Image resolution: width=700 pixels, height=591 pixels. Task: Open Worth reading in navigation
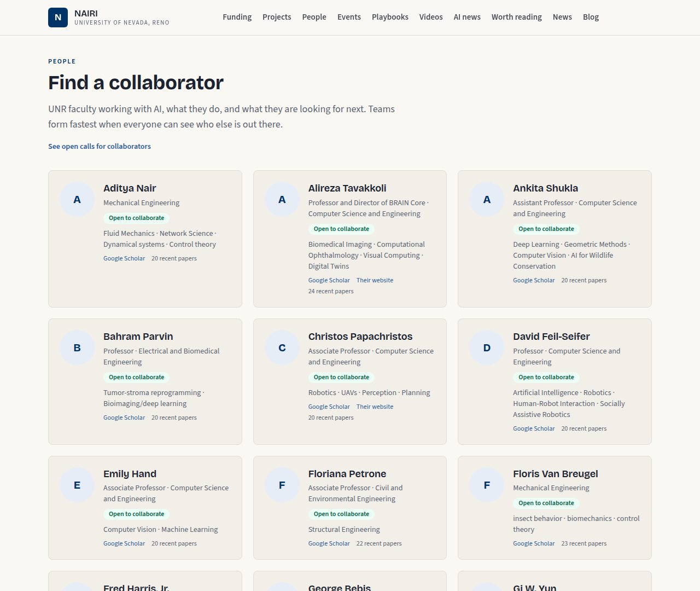coord(517,17)
